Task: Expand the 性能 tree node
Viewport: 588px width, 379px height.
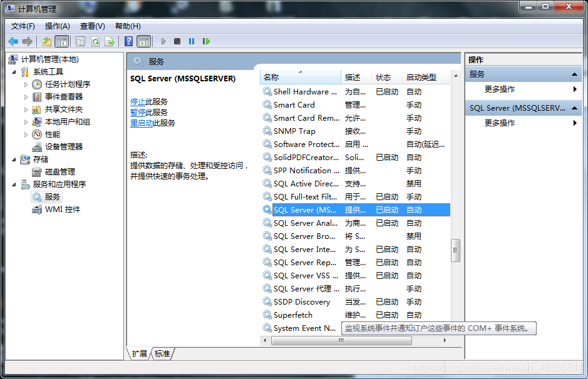Action: click(x=26, y=134)
